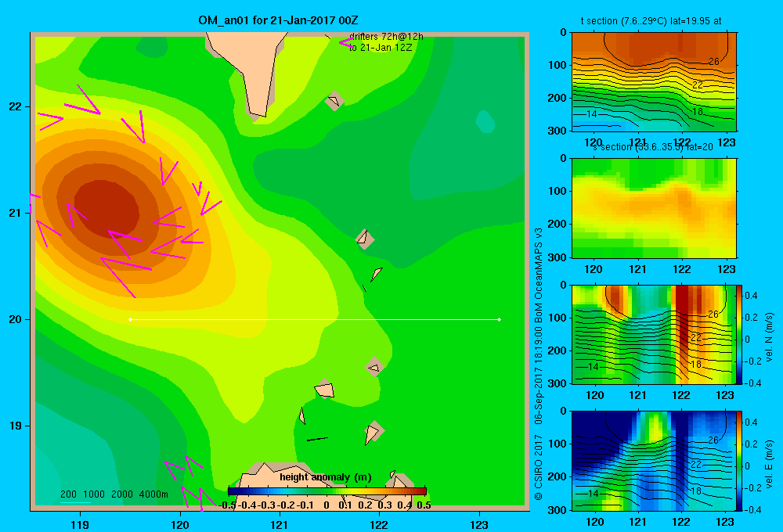Click longitude label 119 under the main map
Viewport: 783px width, 532px height.
click(81, 524)
